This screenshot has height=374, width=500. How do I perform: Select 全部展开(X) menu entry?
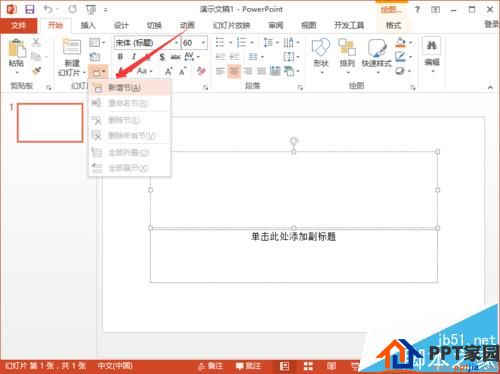(x=130, y=168)
